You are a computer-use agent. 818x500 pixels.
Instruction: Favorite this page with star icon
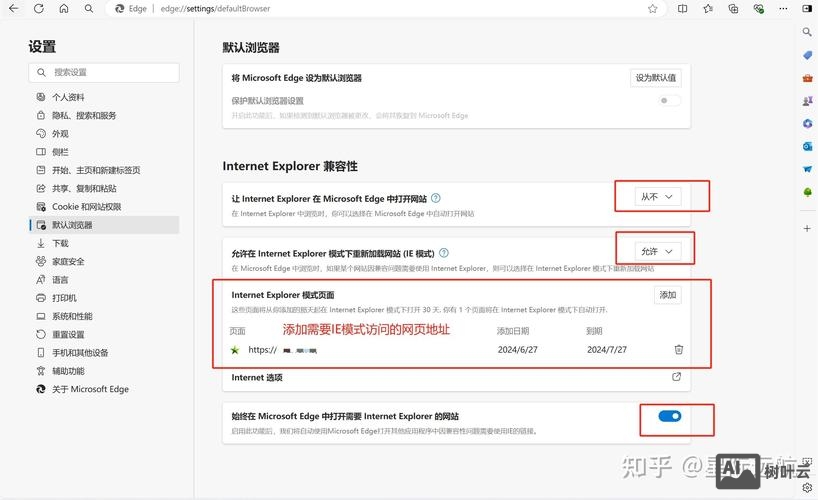point(653,9)
